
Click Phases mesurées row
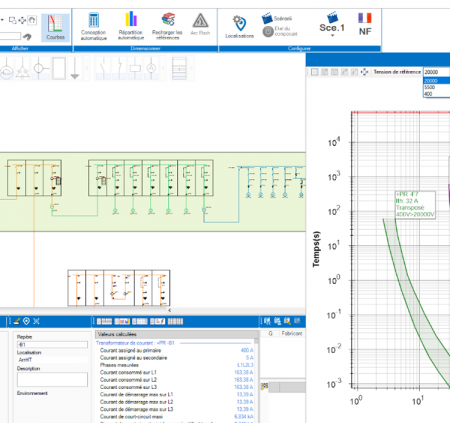coord(176,365)
